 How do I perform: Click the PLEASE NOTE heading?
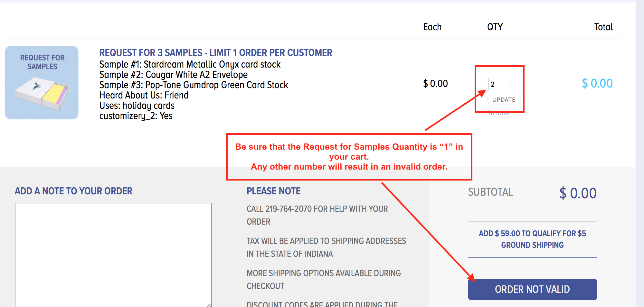click(273, 191)
